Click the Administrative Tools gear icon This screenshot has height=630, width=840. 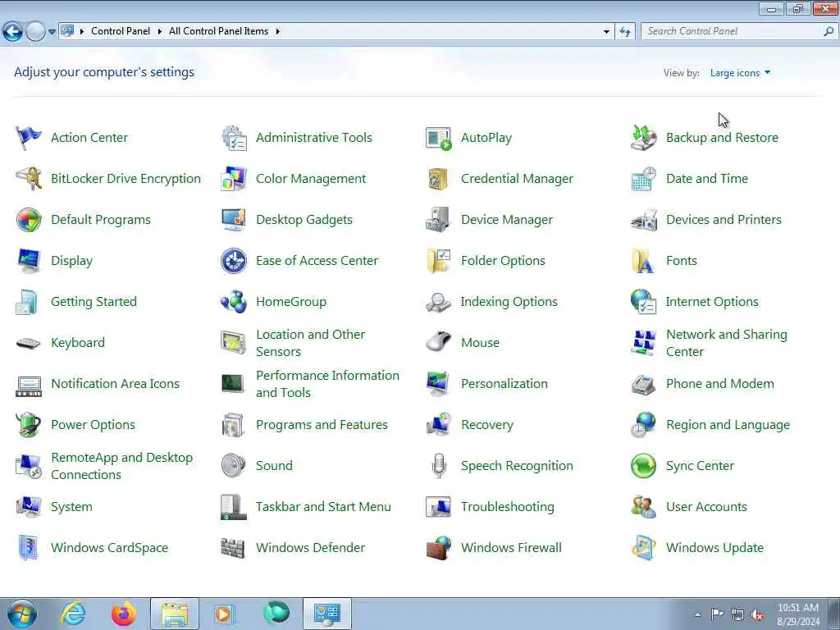click(234, 138)
